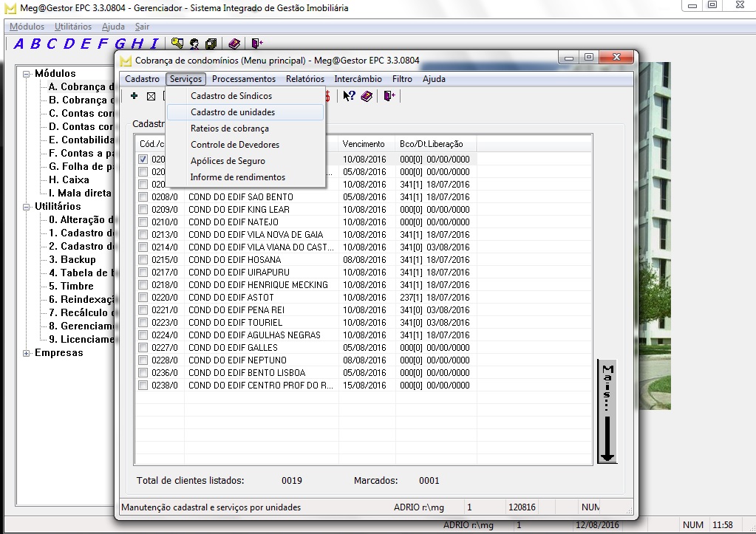Click the user icon in main toolbar
The width and height of the screenshot is (756, 534).
point(194,44)
